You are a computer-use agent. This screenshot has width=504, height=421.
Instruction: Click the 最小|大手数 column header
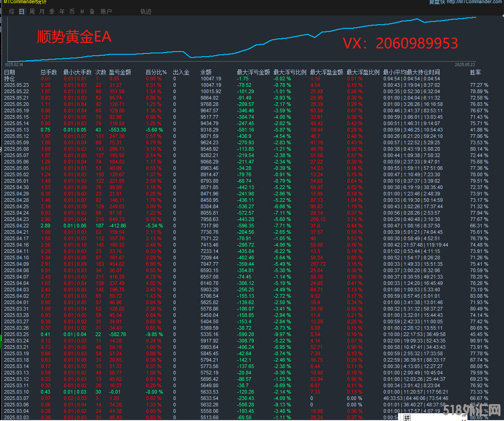pyautogui.click(x=77, y=72)
